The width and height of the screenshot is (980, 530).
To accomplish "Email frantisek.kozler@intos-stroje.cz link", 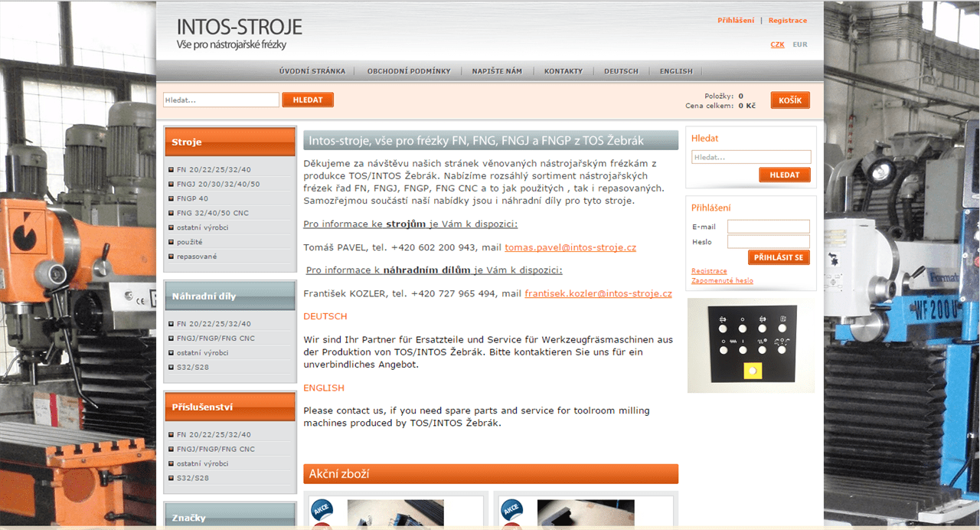I will pos(598,293).
